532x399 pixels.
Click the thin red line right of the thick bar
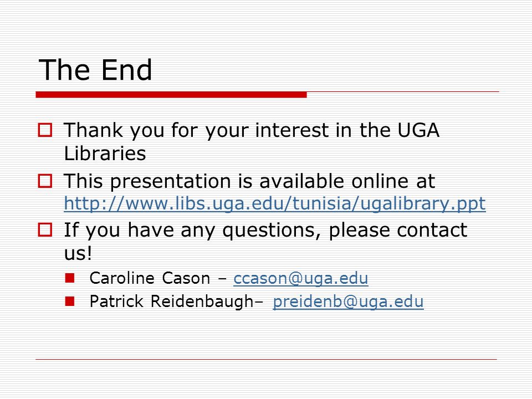pos(403,91)
